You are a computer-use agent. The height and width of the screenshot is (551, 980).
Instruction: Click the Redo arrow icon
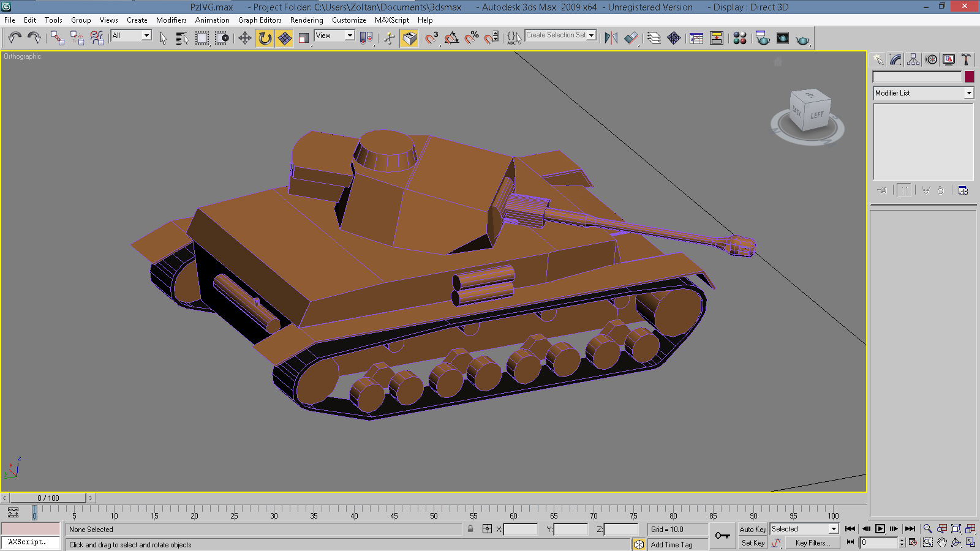34,38
